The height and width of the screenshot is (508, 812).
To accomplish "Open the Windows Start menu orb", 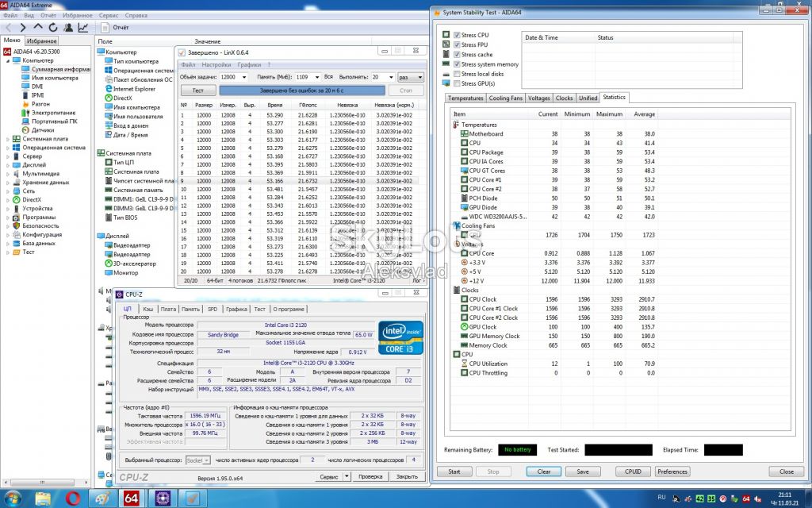I will coord(12,498).
